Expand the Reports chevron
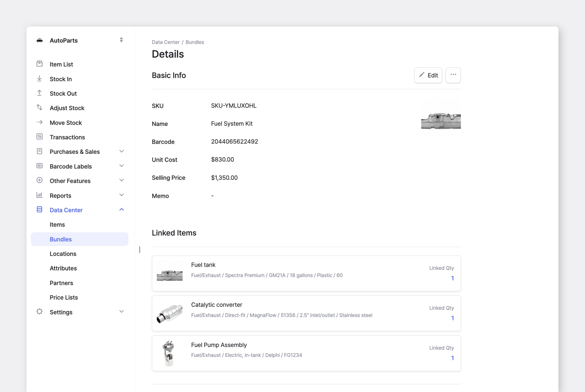This screenshot has width=585, height=392. tap(122, 195)
